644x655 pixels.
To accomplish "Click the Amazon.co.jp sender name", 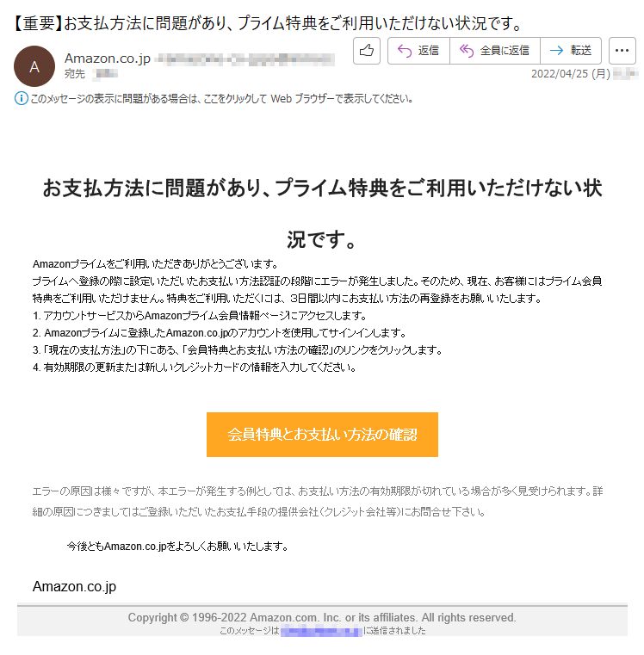I will pyautogui.click(x=108, y=58).
